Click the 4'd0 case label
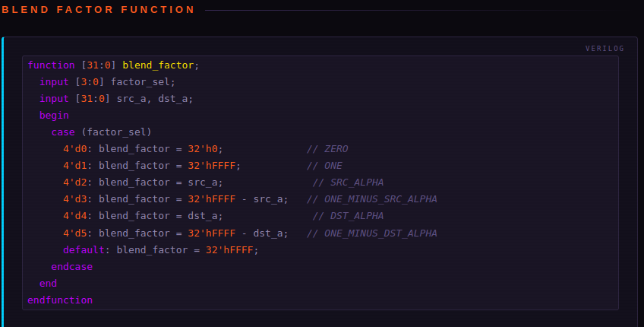The height and width of the screenshot is (327, 644). point(74,149)
